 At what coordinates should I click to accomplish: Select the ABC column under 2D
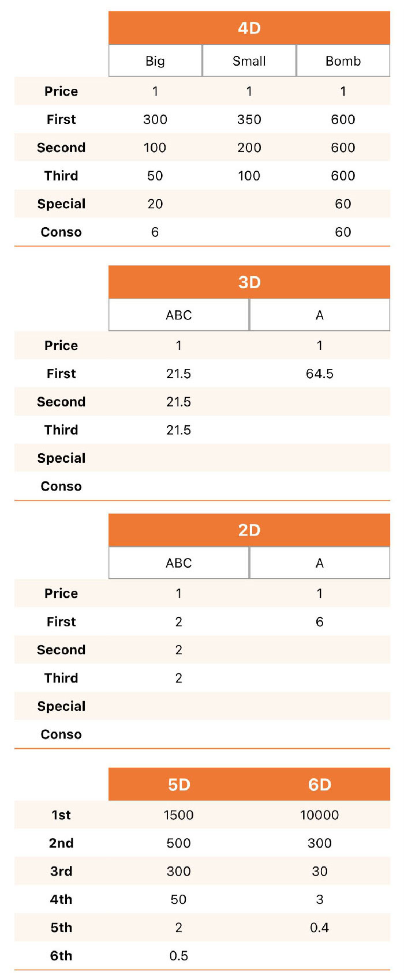pyautogui.click(x=179, y=563)
